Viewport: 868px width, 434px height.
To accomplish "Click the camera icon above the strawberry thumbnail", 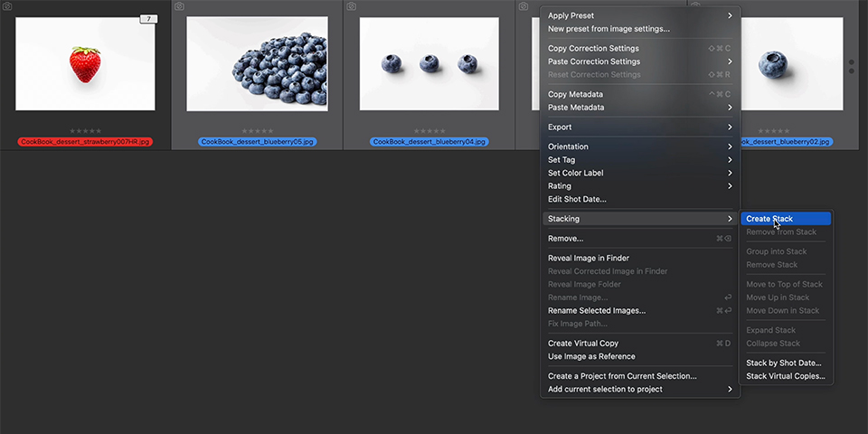I will click(x=8, y=6).
